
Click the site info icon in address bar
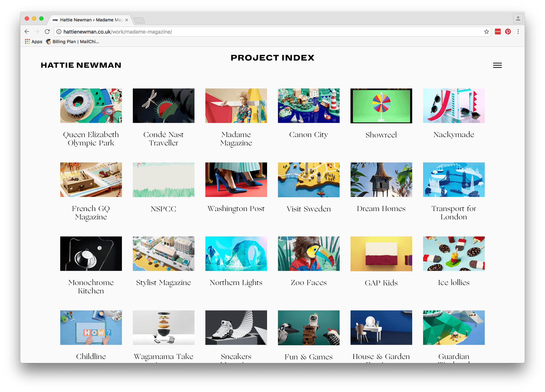point(59,32)
